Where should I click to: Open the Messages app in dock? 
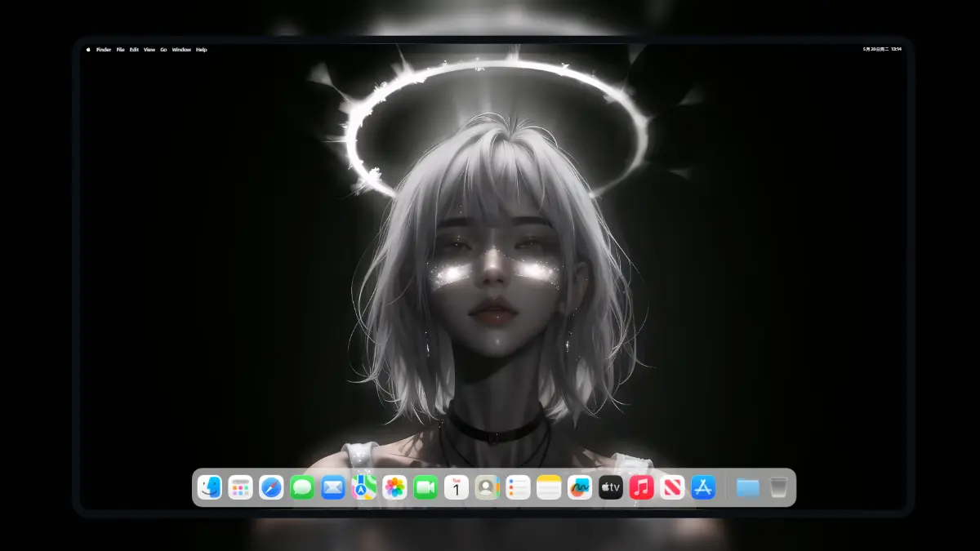coord(302,487)
